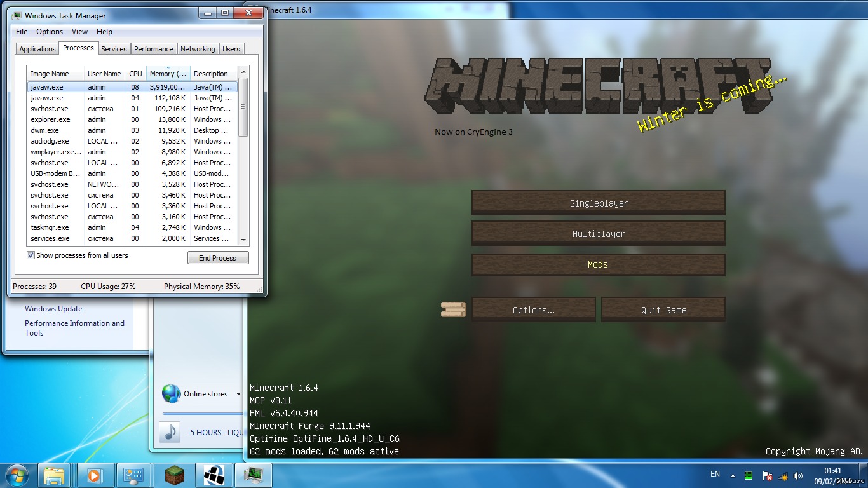Select svchost.exe row with 109,216 K
Image resolution: width=868 pixels, height=488 pixels.
click(132, 109)
